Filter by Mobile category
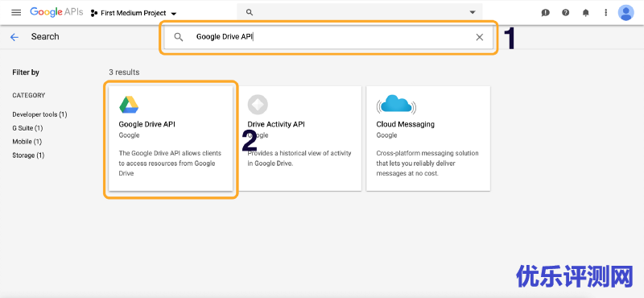 tap(27, 142)
